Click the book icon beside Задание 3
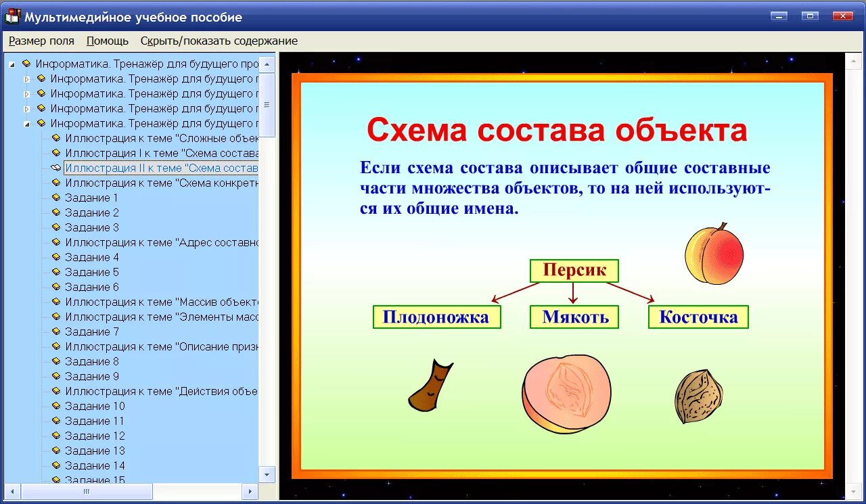 56,227
